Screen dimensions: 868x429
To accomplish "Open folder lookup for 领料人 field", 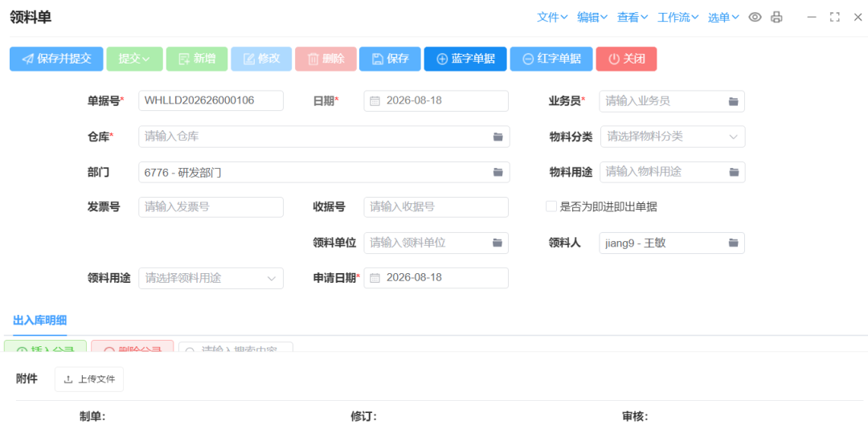I will pos(734,243).
